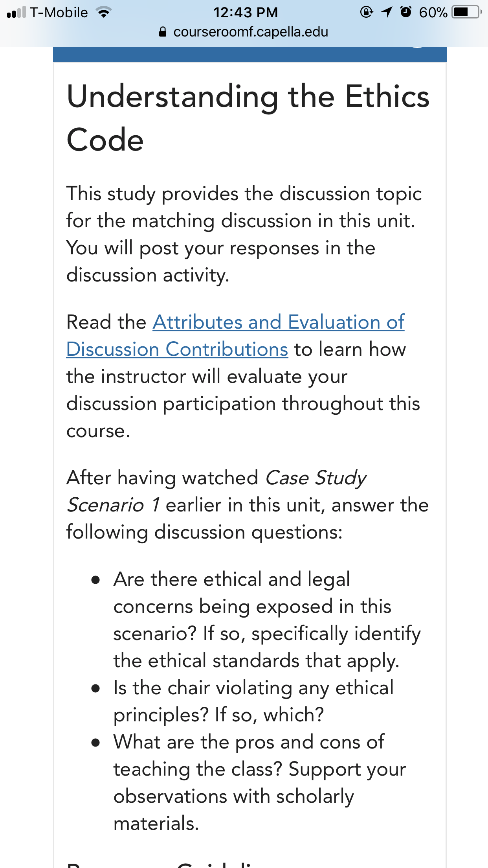Tap the battery indicator icon

click(x=467, y=12)
